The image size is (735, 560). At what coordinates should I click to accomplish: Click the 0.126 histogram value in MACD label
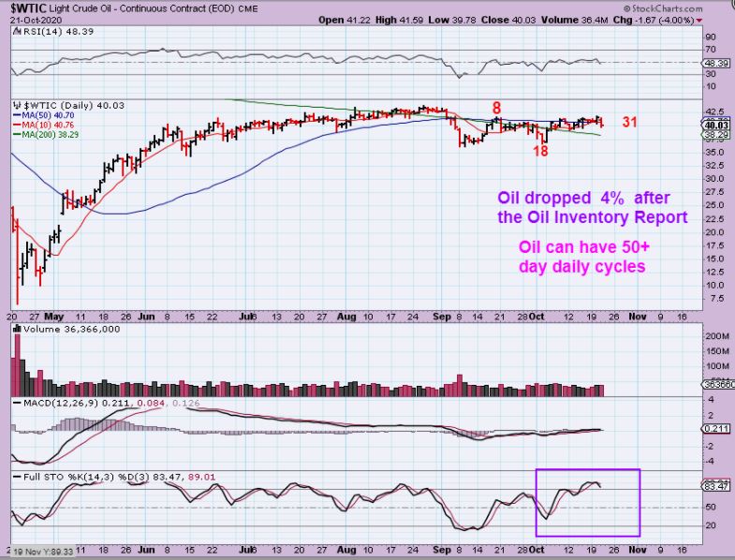pyautogui.click(x=185, y=404)
